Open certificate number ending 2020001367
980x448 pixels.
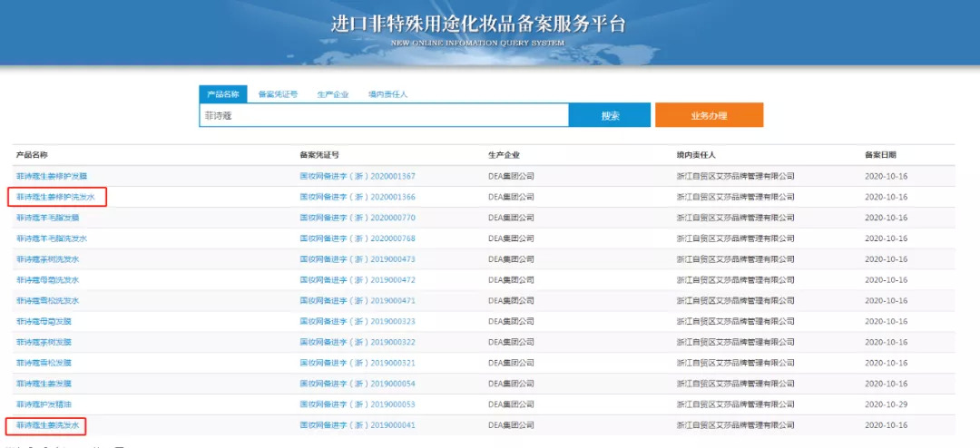[358, 176]
